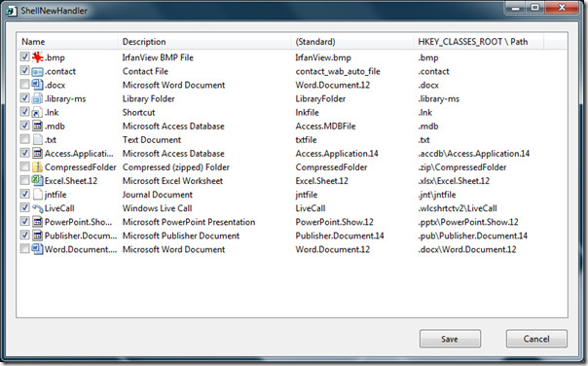Uncheck the LiveCall checkbox

[24, 207]
